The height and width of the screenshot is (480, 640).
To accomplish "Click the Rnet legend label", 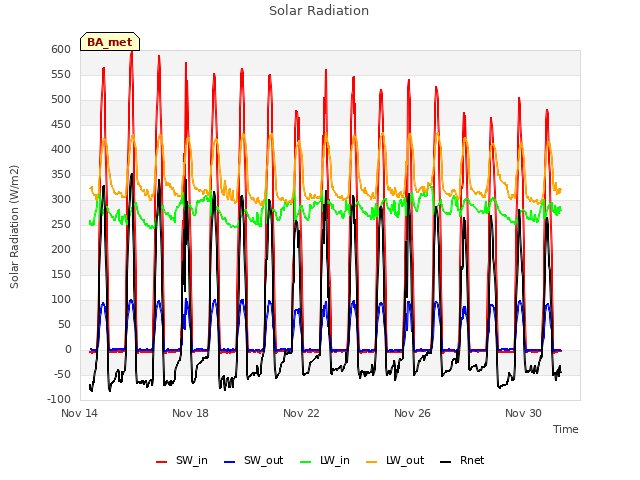I will pyautogui.click(x=472, y=460).
